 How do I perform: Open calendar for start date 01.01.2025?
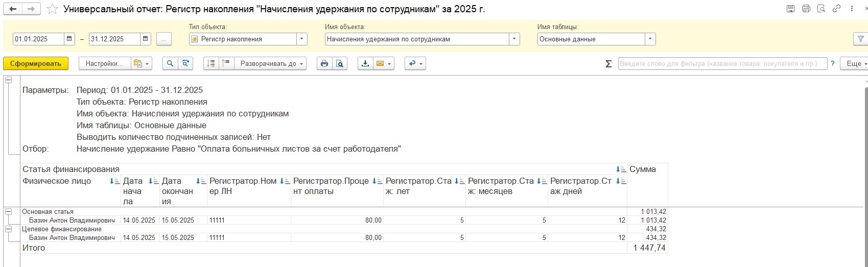point(69,39)
